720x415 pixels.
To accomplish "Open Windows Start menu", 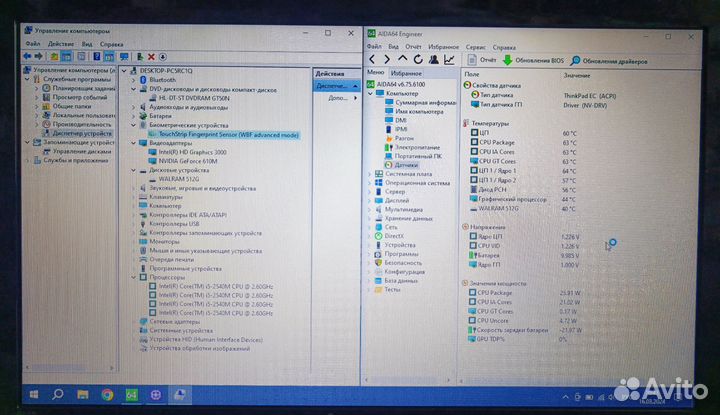I will click(x=34, y=394).
